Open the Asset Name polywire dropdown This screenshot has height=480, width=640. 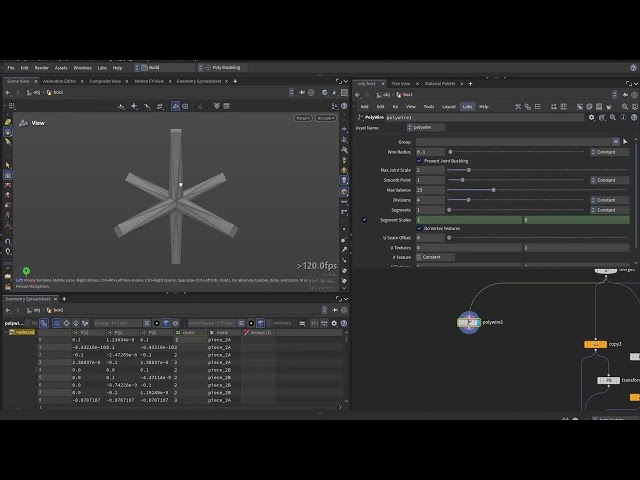click(x=426, y=127)
